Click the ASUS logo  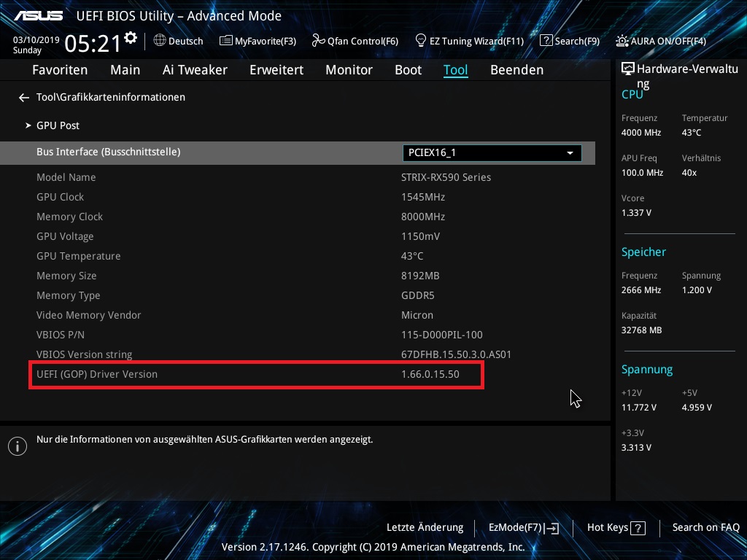(x=38, y=16)
